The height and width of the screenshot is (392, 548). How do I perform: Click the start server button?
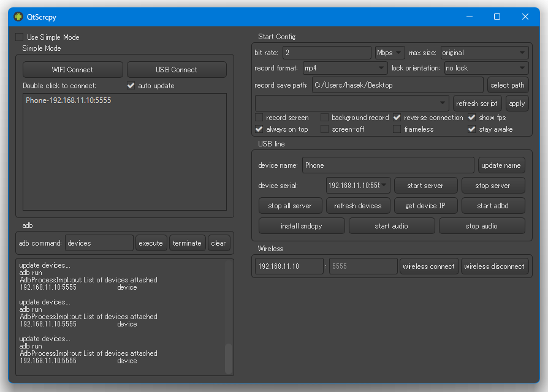425,185
